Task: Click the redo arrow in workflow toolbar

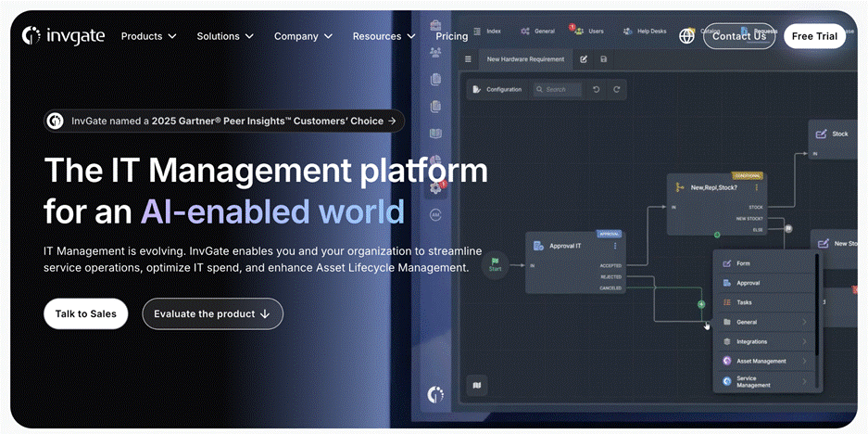Action: point(616,89)
